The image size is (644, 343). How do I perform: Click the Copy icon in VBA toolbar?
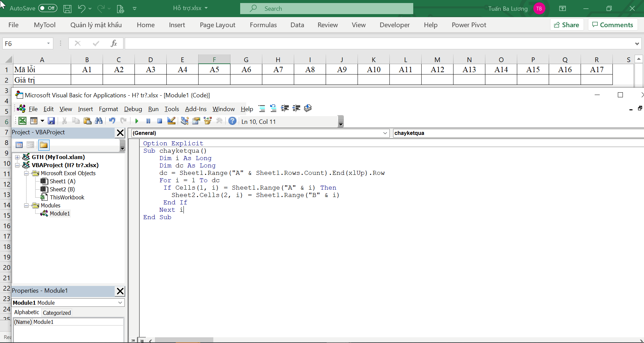click(76, 121)
